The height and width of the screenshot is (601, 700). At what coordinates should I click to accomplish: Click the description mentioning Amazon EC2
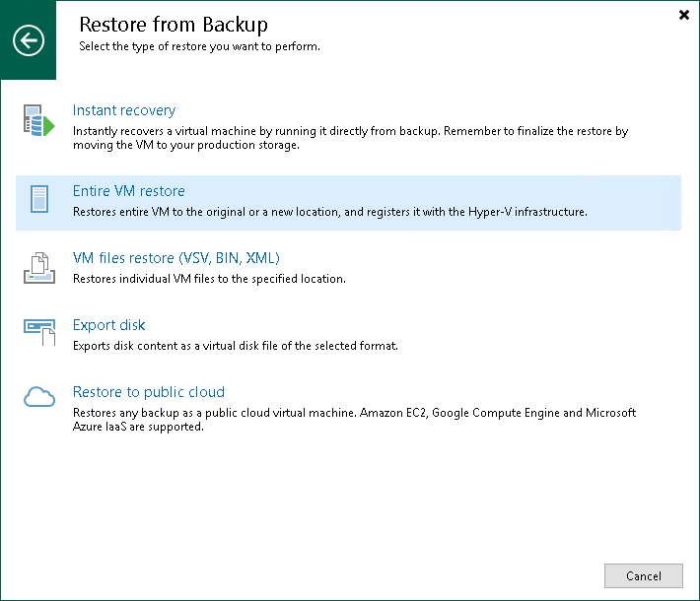click(x=354, y=420)
